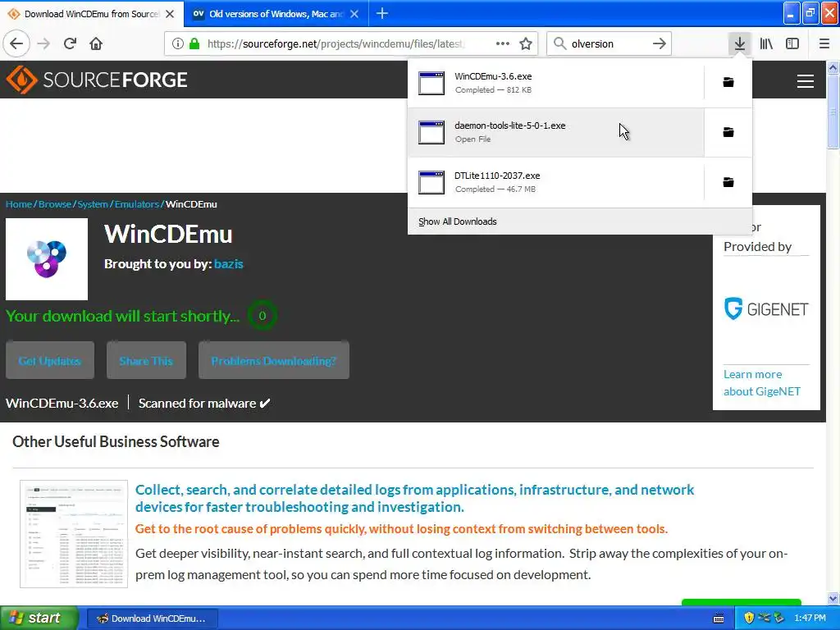The width and height of the screenshot is (840, 630).
Task: Click page scrollbar down arrow
Action: click(833, 598)
